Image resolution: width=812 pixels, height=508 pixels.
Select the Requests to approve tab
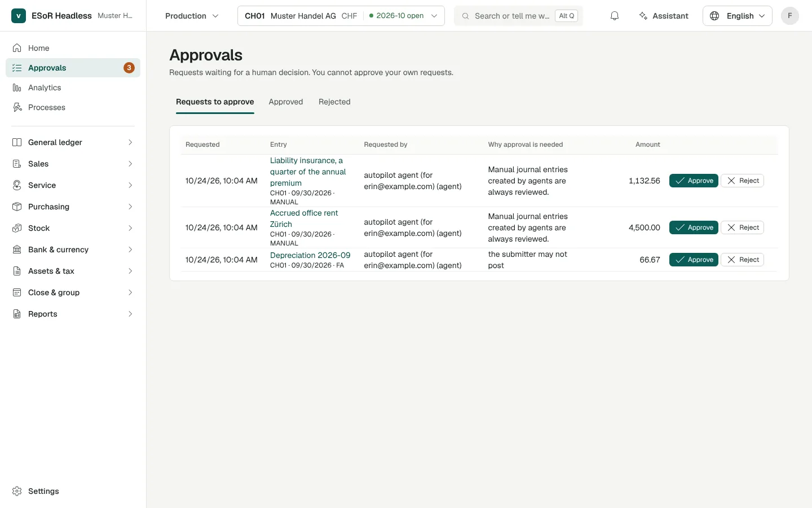(x=215, y=102)
